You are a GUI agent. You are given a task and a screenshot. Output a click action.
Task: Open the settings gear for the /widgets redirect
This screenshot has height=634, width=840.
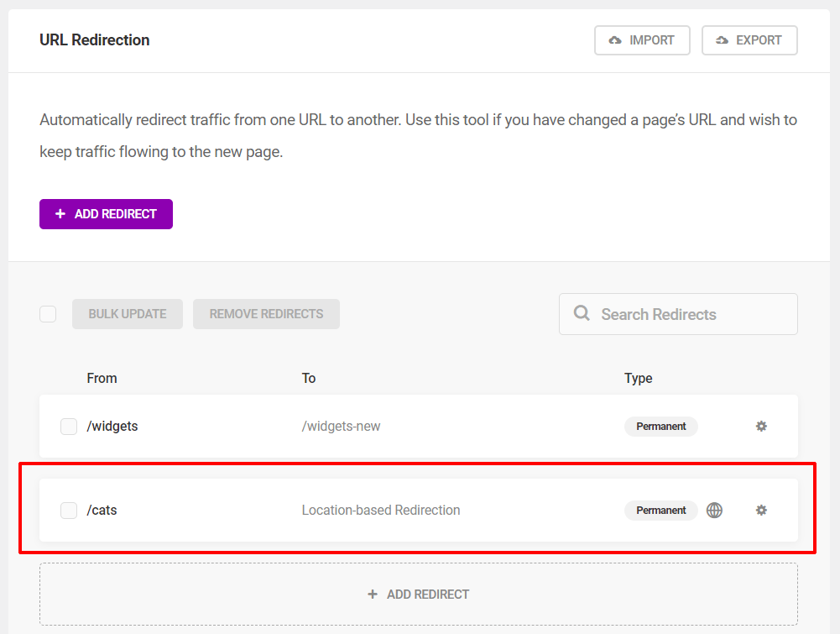(x=761, y=426)
